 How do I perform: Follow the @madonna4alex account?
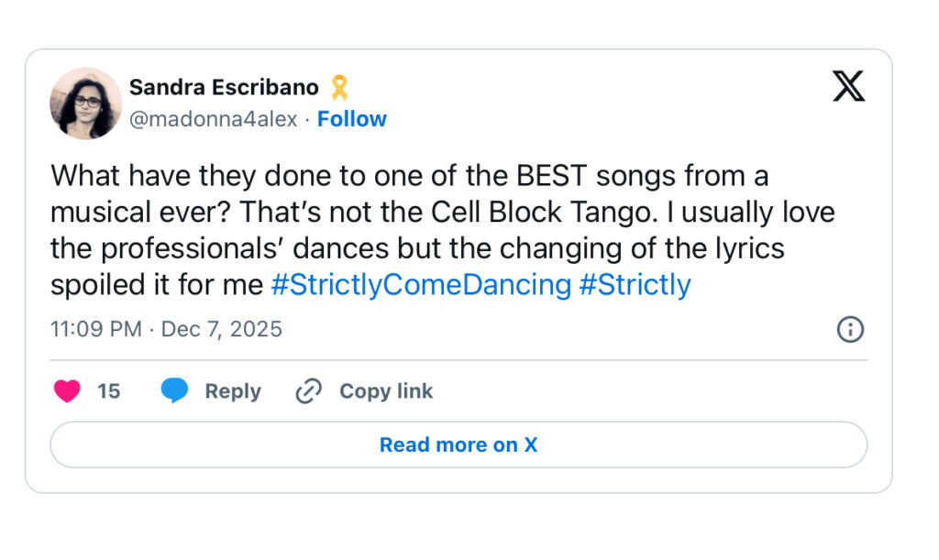tap(352, 119)
